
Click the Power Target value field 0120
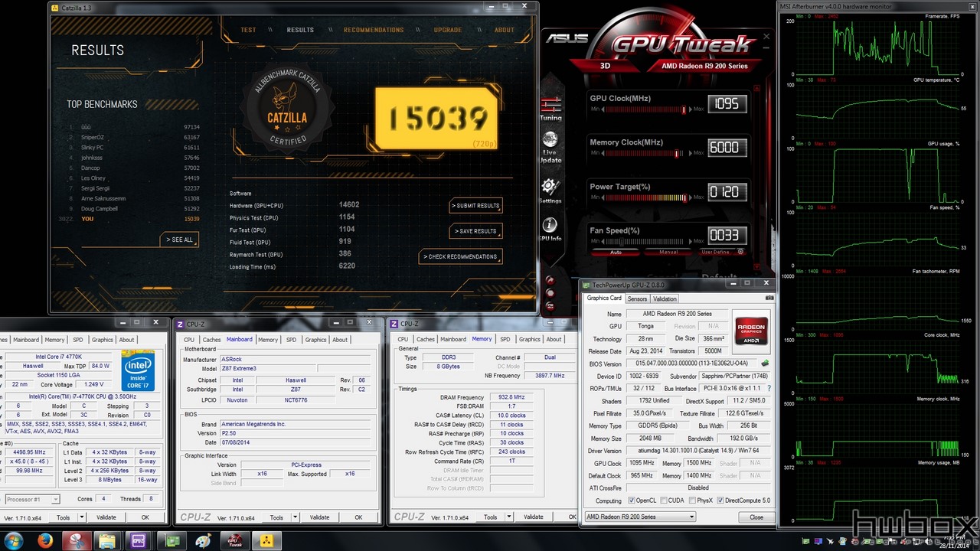click(727, 192)
